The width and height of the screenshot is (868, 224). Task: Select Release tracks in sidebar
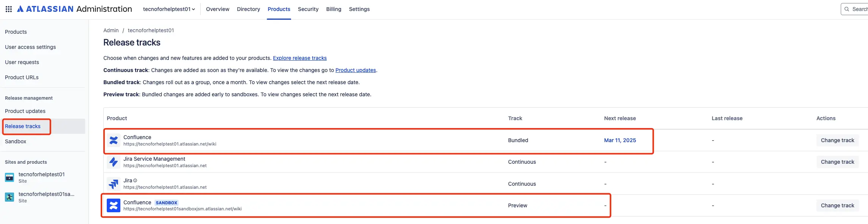pos(23,126)
